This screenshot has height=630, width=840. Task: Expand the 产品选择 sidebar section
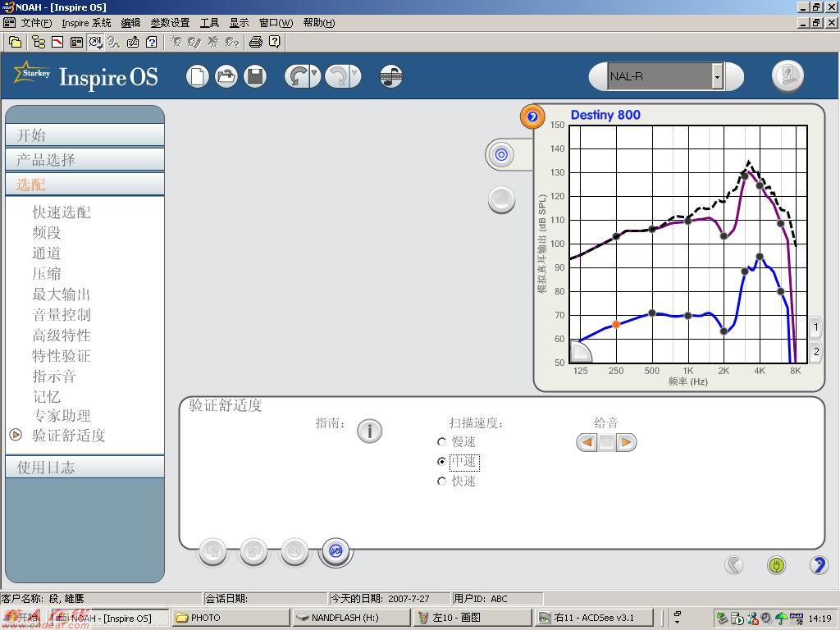[84, 160]
